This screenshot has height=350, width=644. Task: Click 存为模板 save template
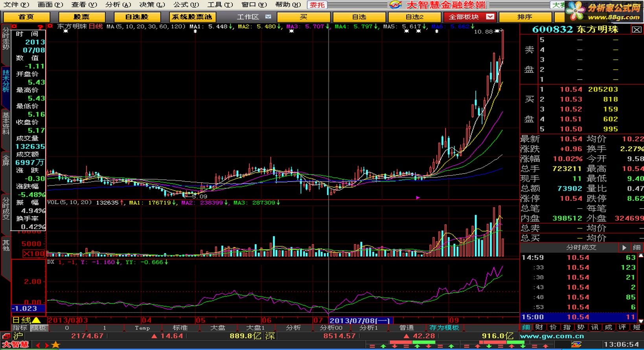(444, 328)
